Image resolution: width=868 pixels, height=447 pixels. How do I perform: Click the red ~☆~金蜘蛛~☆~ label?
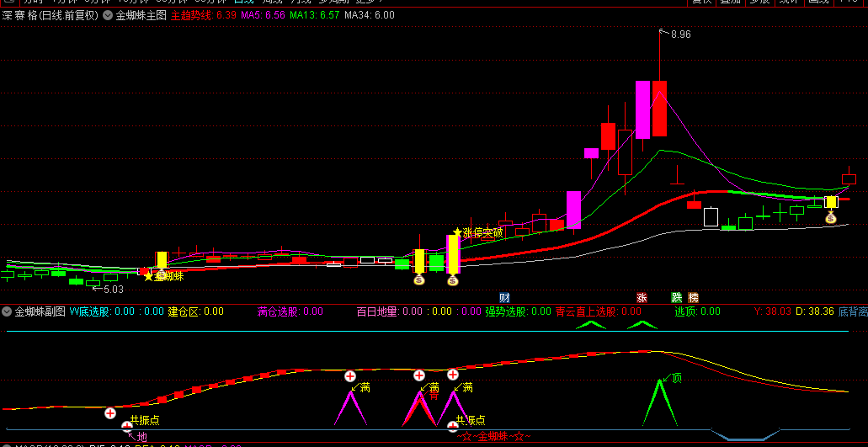494,437
